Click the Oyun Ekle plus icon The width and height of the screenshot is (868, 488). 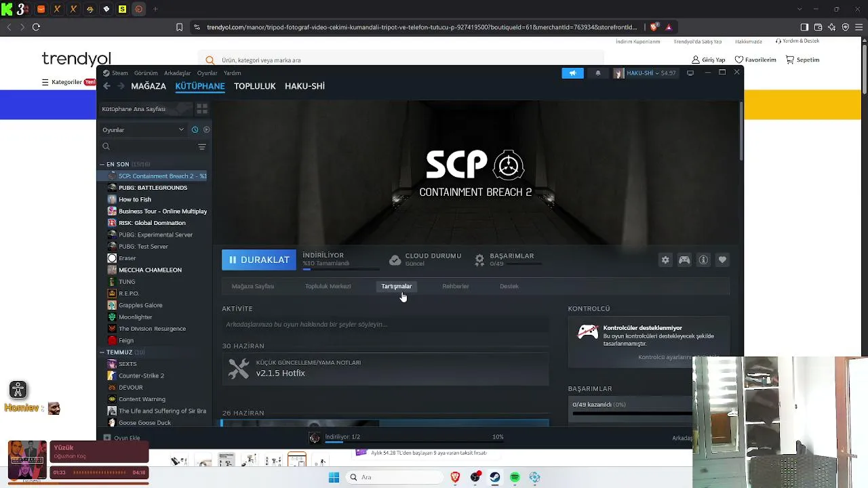107,438
